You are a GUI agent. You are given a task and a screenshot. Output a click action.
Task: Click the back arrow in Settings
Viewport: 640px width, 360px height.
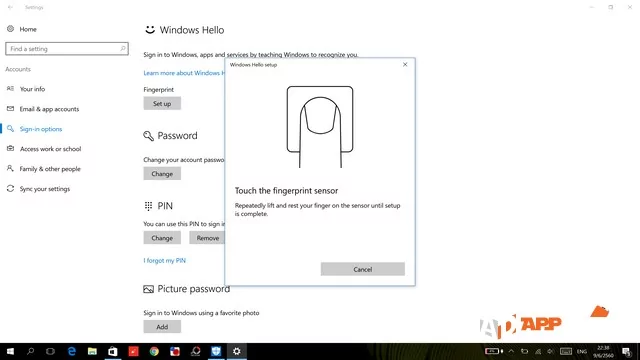click(x=10, y=7)
